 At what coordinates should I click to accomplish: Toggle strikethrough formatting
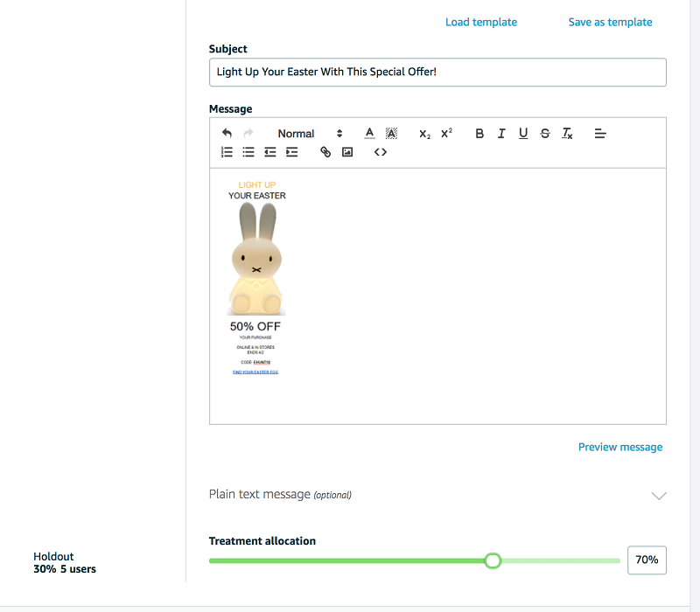click(x=545, y=134)
